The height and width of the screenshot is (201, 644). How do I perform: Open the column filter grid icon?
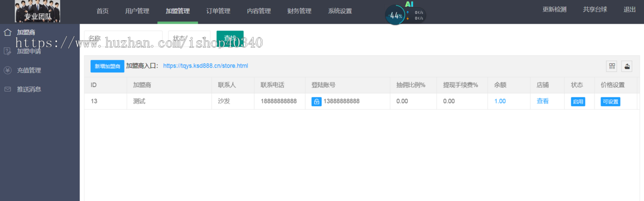tap(612, 66)
